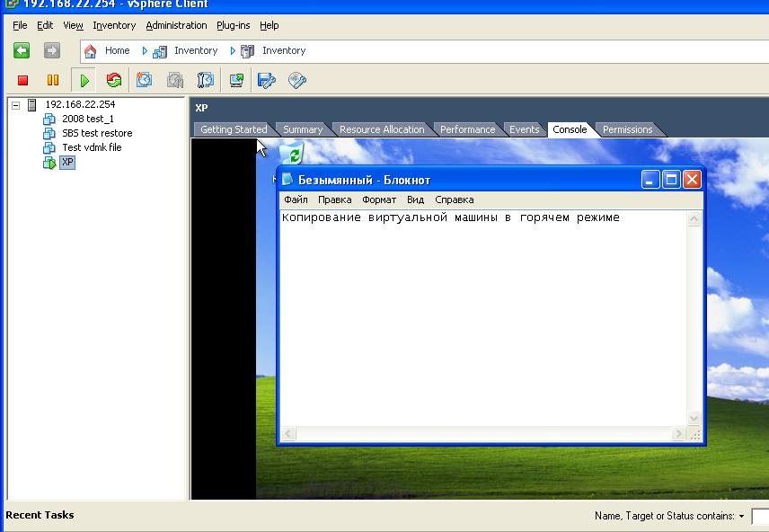Select the 2008 test_1 virtual machine

(88, 119)
